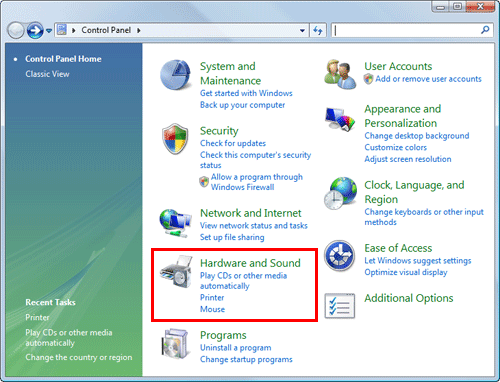Click Customize colors link
The width and height of the screenshot is (500, 382).
point(395,147)
